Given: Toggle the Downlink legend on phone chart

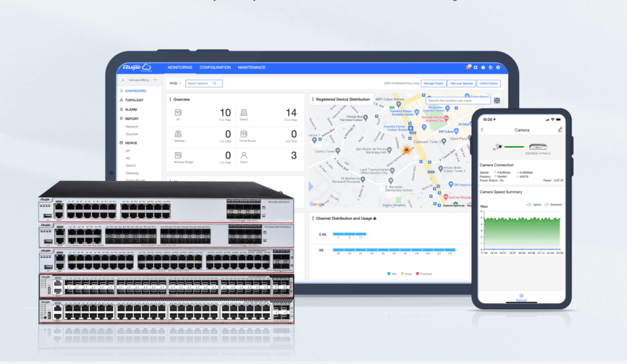Looking at the screenshot, I should click(553, 205).
